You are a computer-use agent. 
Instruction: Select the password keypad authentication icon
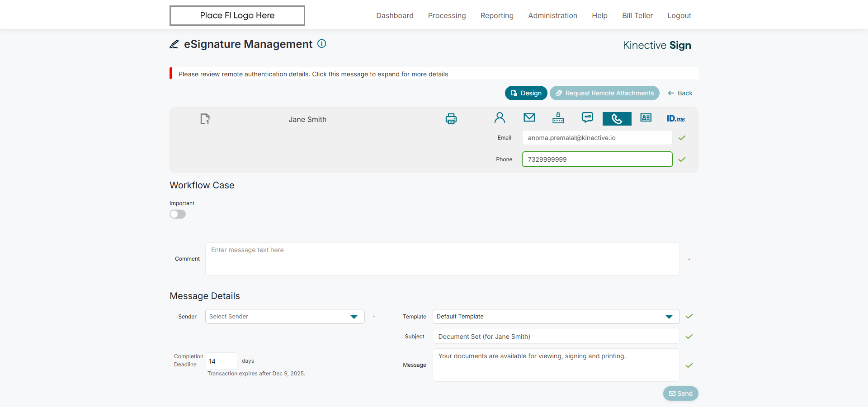pos(558,118)
